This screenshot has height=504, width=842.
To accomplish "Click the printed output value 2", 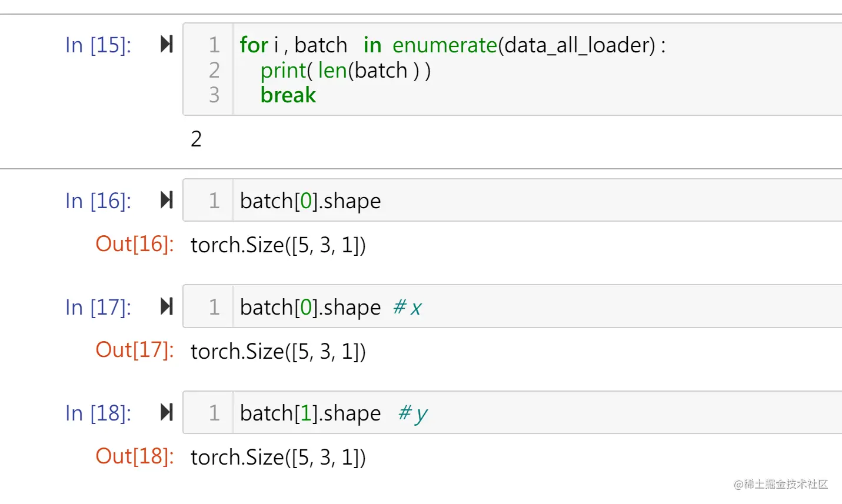I will (197, 139).
